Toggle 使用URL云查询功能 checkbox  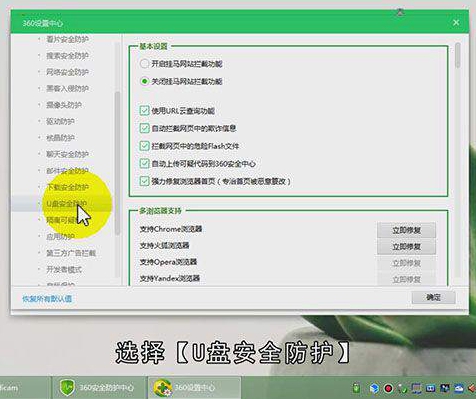coord(144,111)
